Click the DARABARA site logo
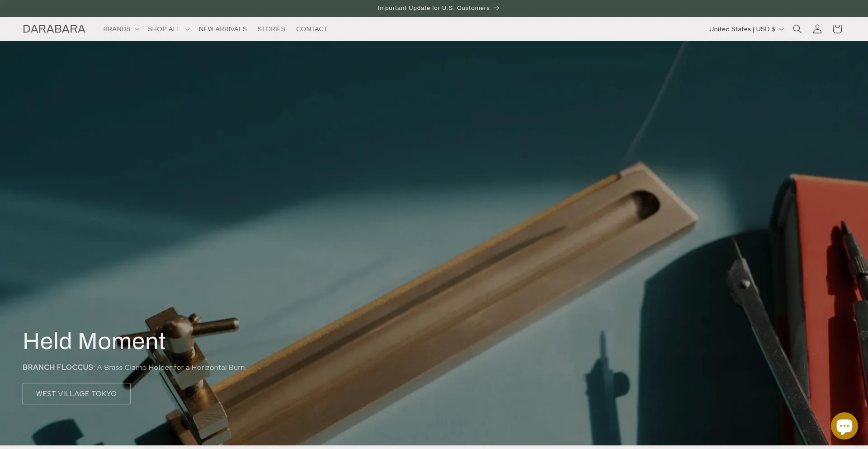This screenshot has width=868, height=449. coord(54,29)
